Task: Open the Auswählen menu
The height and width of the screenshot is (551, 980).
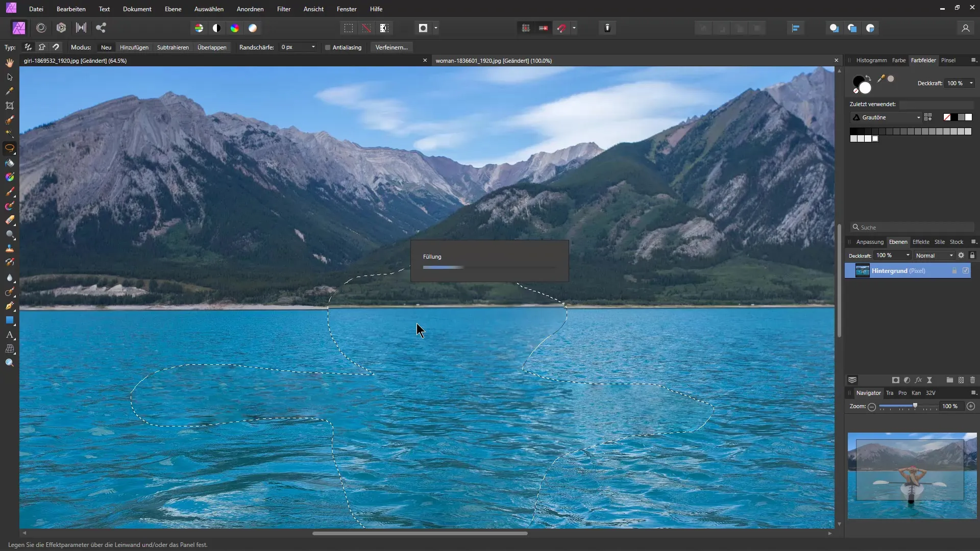Action: coord(209,9)
